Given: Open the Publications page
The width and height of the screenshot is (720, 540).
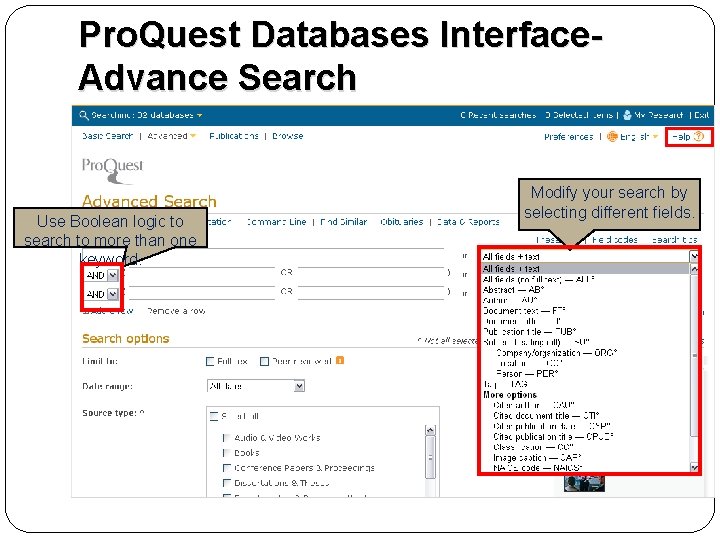Looking at the screenshot, I should point(234,136).
